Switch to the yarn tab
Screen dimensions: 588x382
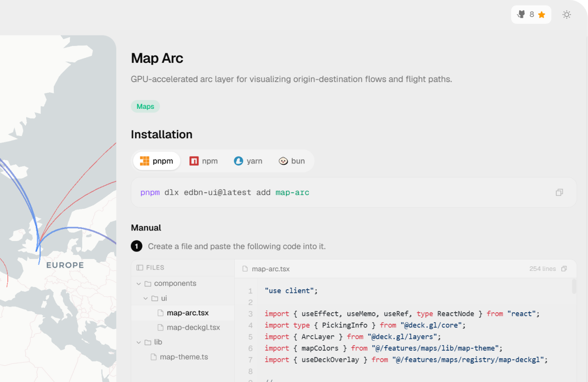pyautogui.click(x=248, y=161)
